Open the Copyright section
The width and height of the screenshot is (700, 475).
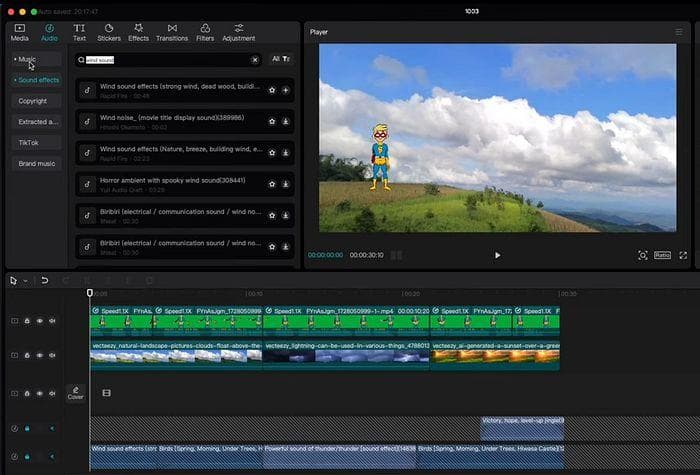tap(36, 101)
